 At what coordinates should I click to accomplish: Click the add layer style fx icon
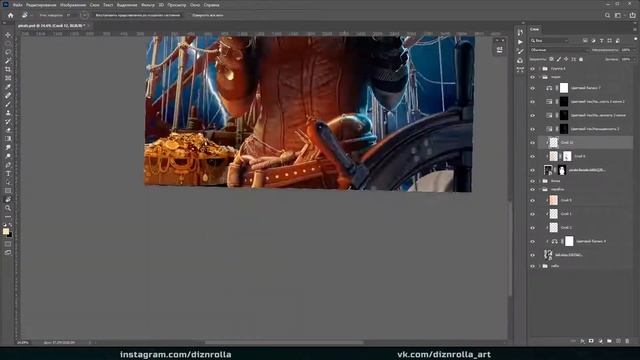coord(582,341)
